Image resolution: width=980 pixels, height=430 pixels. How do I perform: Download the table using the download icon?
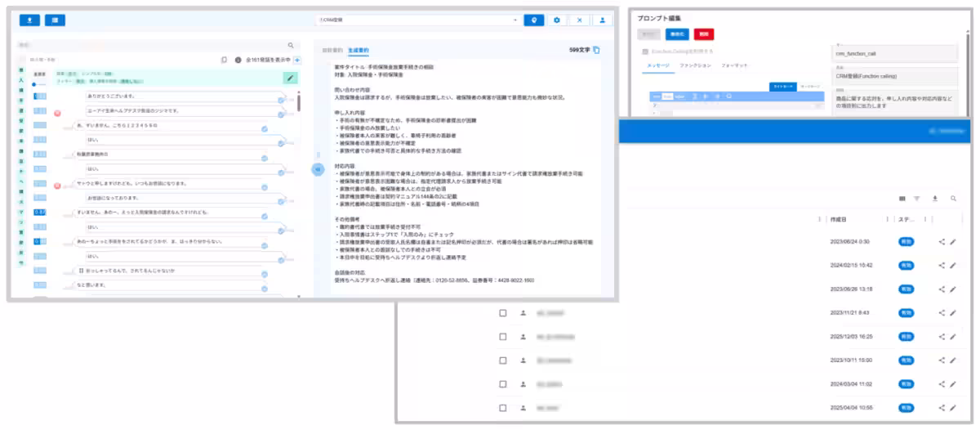click(x=935, y=199)
